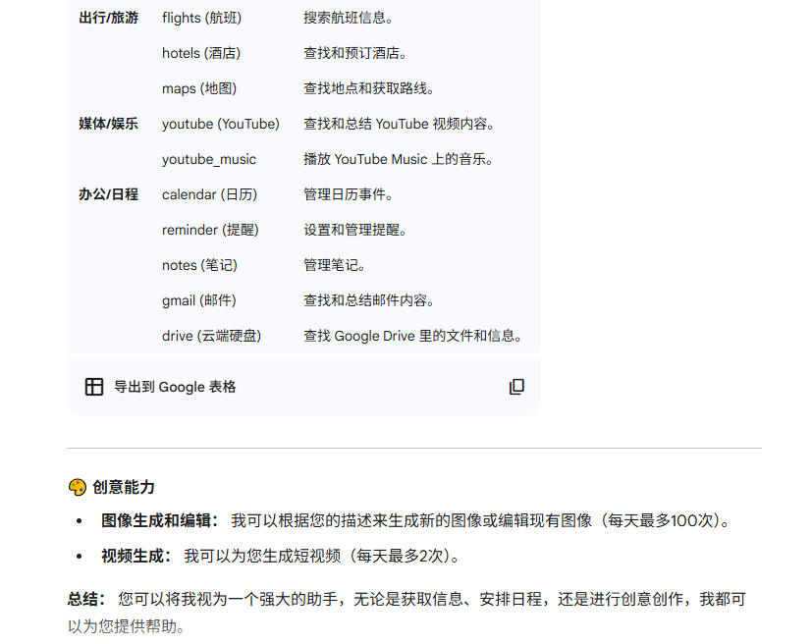
Task: Click the 办公/日程 category label
Action: (x=108, y=194)
